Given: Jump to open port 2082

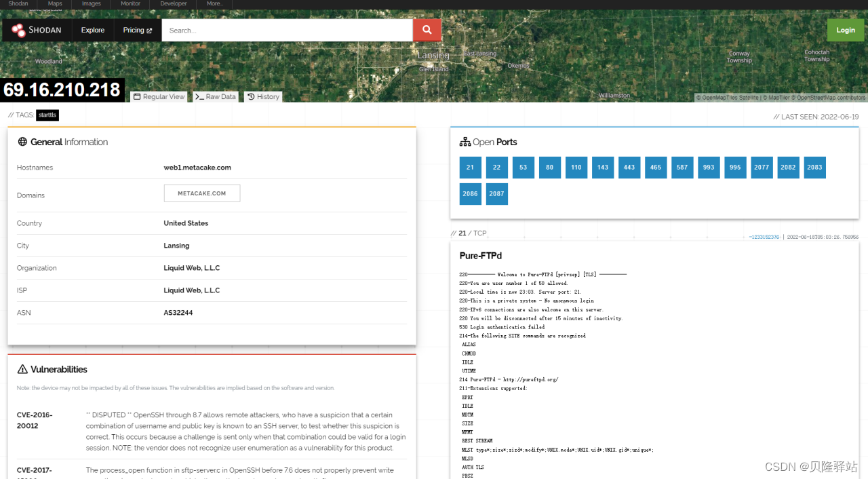Looking at the screenshot, I should tap(788, 167).
